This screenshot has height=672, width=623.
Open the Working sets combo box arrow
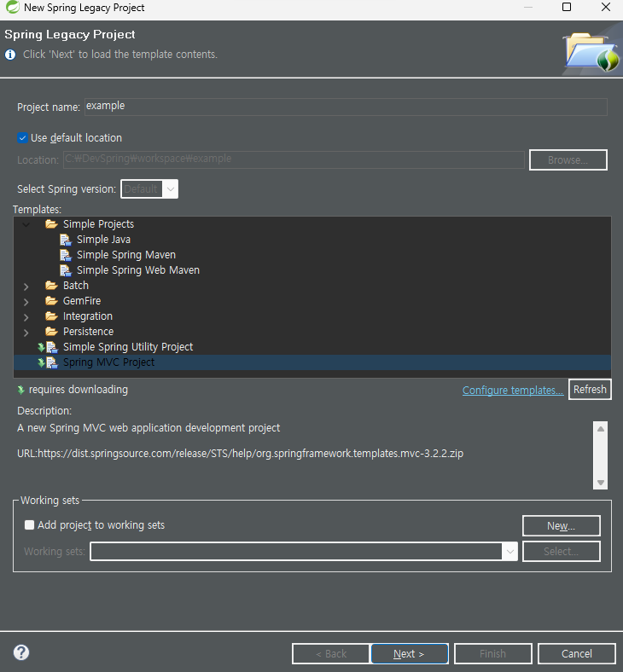click(509, 551)
